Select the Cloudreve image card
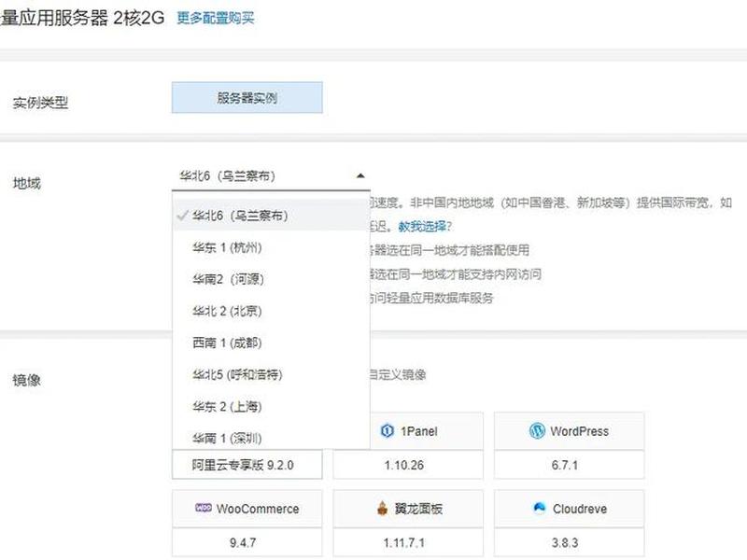Image resolution: width=747 pixels, height=560 pixels. pos(569,509)
